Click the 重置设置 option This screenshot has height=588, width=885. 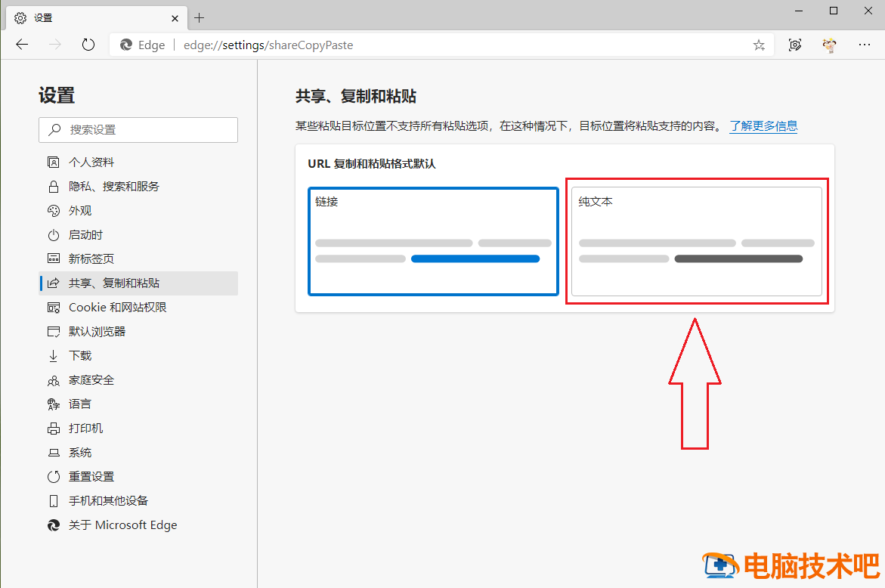91,476
